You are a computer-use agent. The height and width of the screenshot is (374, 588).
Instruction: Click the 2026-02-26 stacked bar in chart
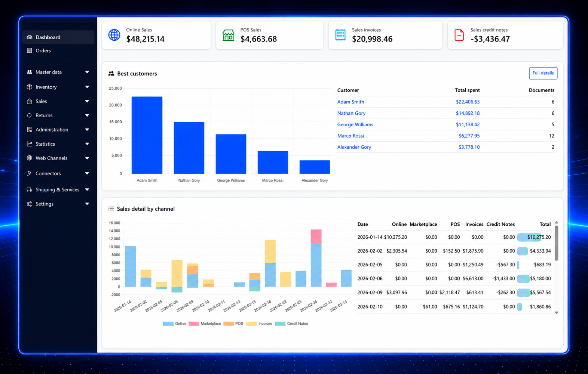point(316,258)
